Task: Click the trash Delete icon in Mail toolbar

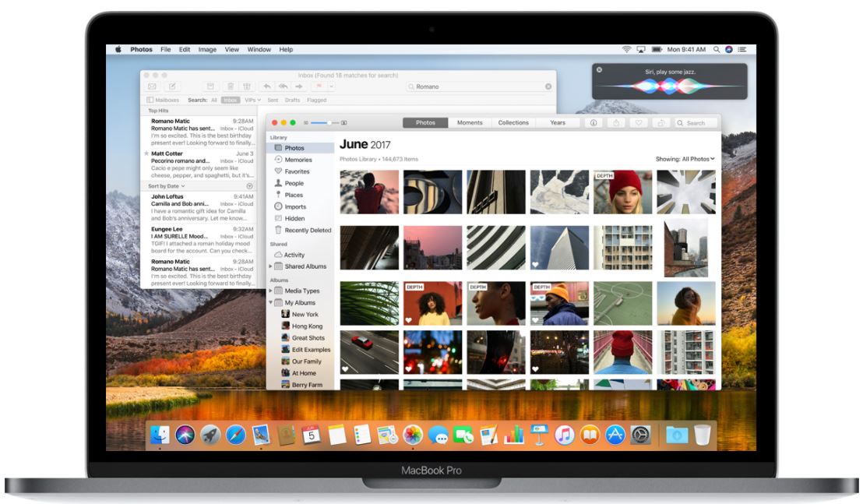Action: click(231, 86)
